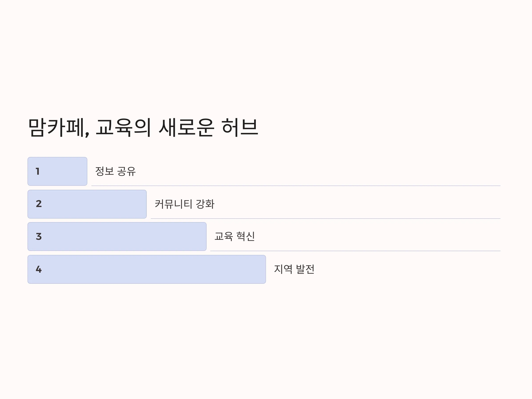Screen dimensions: 532x399
Task: Select the digit 1 in the first bar
Action: click(37, 171)
